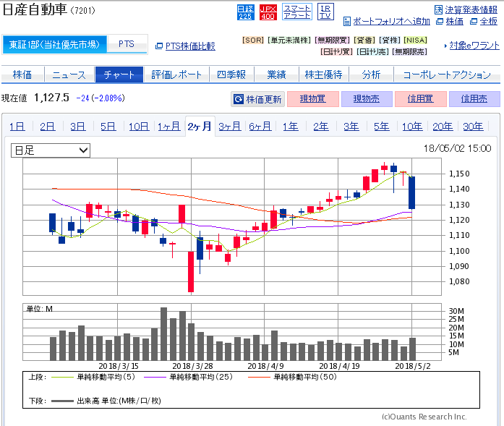Select the 10日 chart period

[x=139, y=127]
